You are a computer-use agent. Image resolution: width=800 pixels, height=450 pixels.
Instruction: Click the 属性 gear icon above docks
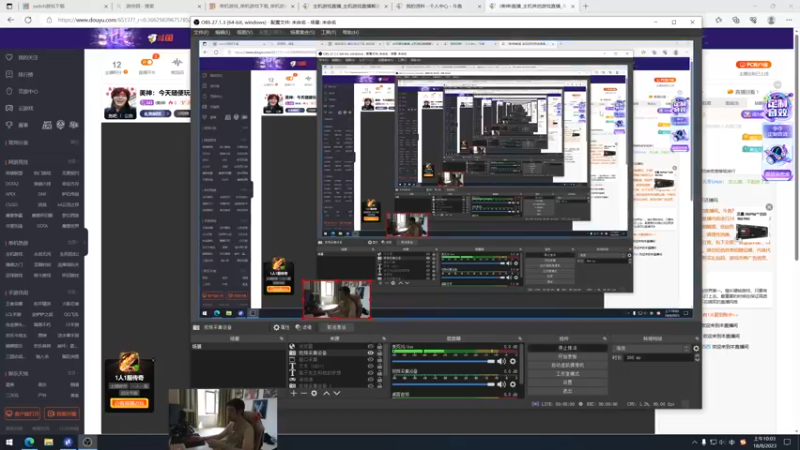(x=282, y=328)
